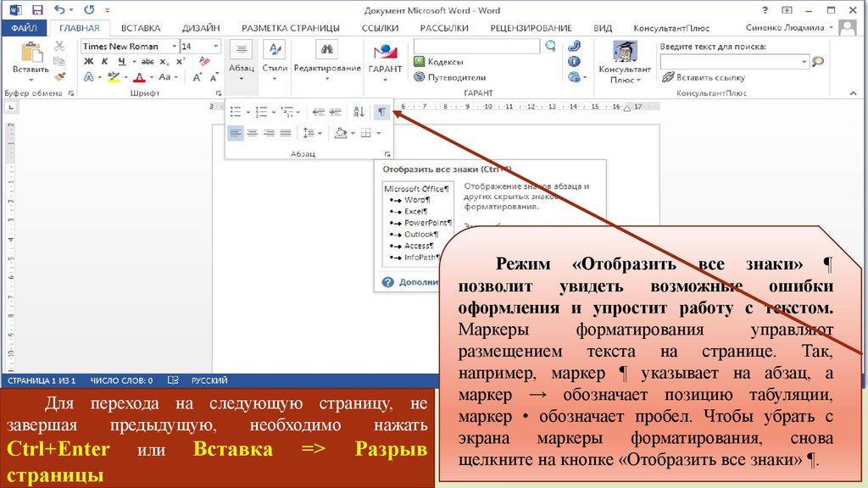Toggle Superscript x² formatting
Image resolution: width=868 pixels, height=488 pixels.
(181, 61)
